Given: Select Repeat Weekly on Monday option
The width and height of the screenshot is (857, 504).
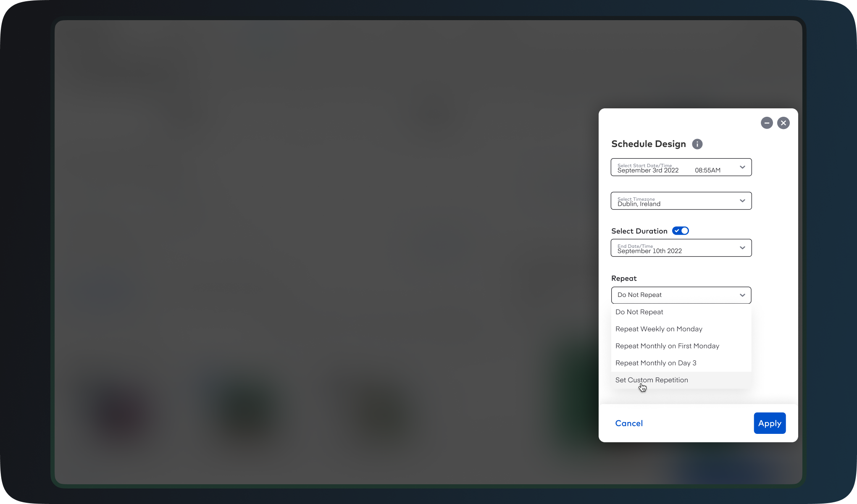Looking at the screenshot, I should click(659, 329).
